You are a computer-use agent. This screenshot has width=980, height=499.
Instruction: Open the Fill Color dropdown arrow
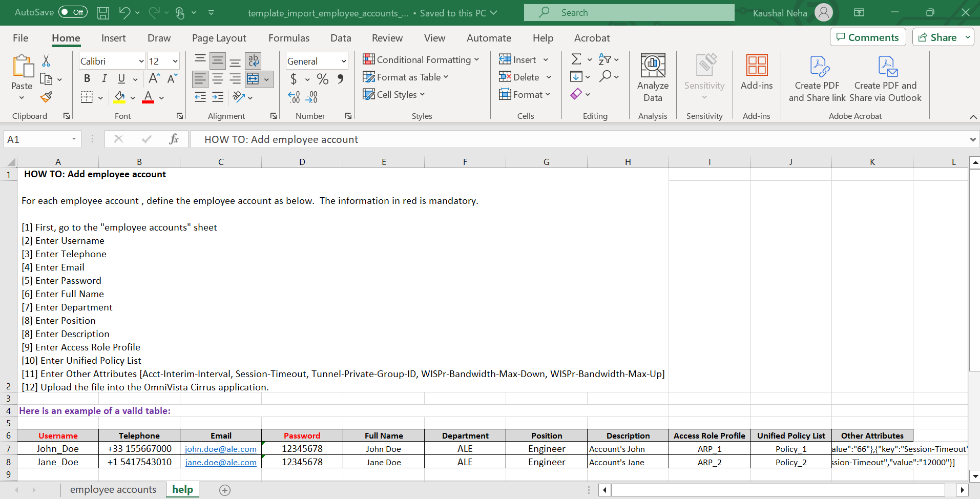[133, 97]
